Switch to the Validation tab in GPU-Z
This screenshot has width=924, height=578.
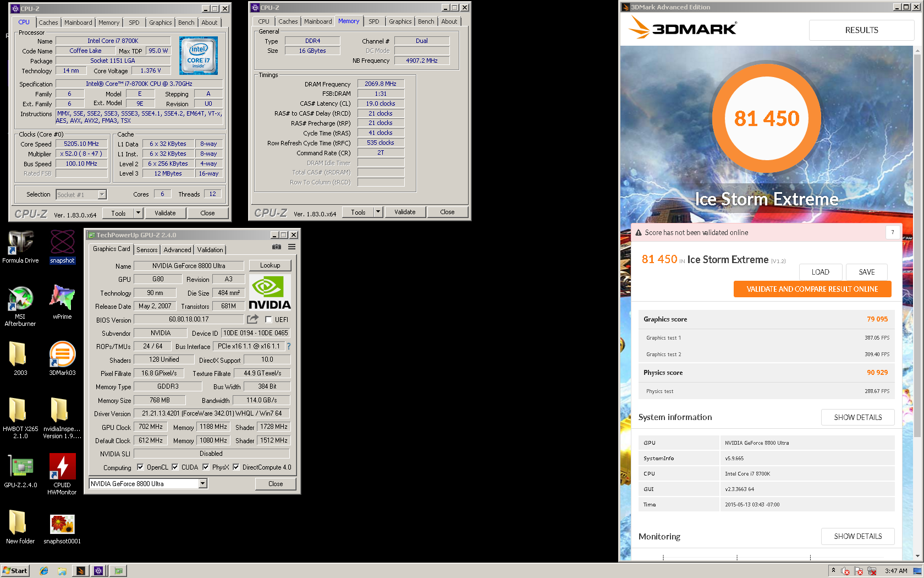211,250
